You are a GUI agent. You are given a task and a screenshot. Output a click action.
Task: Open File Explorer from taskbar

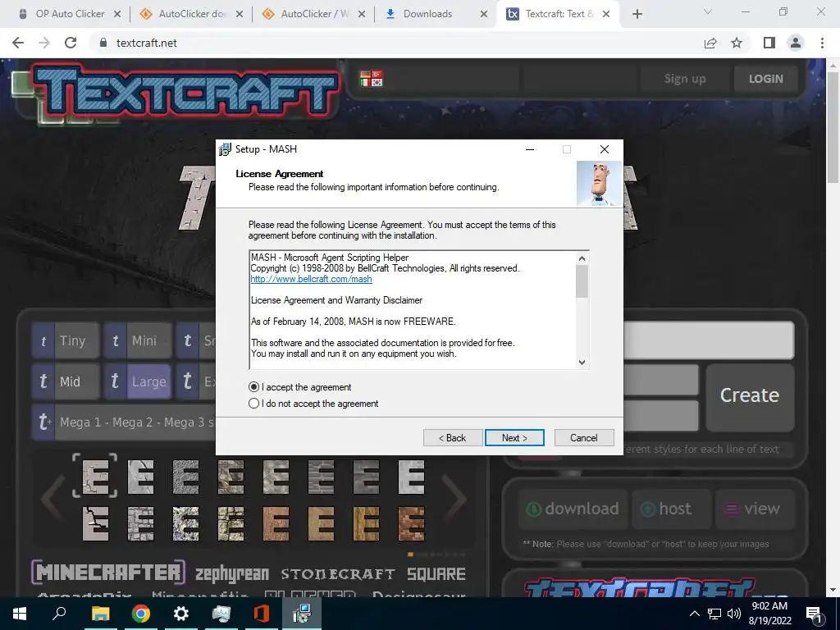point(100,614)
